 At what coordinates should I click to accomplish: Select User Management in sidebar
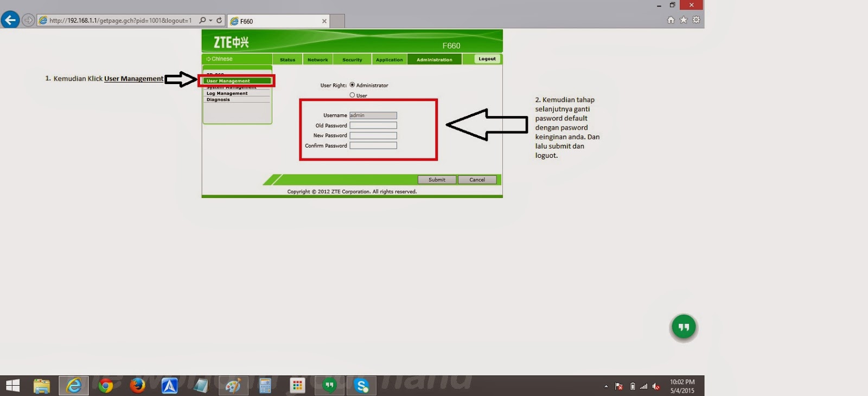point(237,81)
